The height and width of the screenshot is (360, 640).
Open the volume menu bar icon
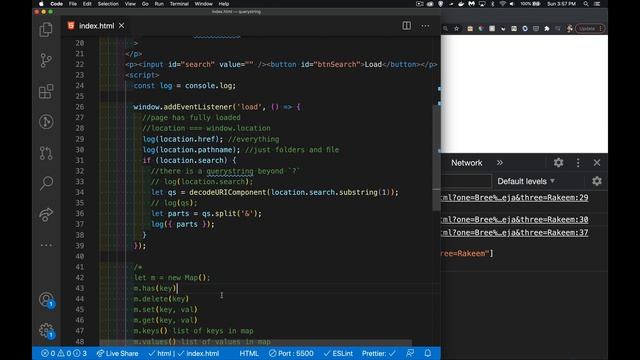(x=512, y=4)
